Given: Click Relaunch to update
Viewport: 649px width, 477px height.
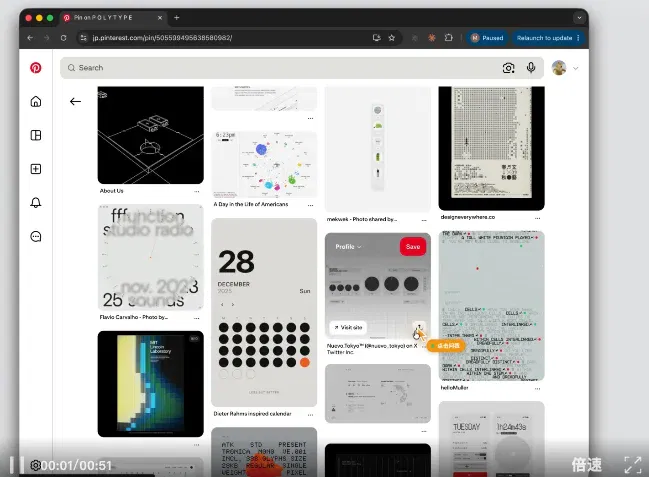Looking at the screenshot, I should [548, 38].
